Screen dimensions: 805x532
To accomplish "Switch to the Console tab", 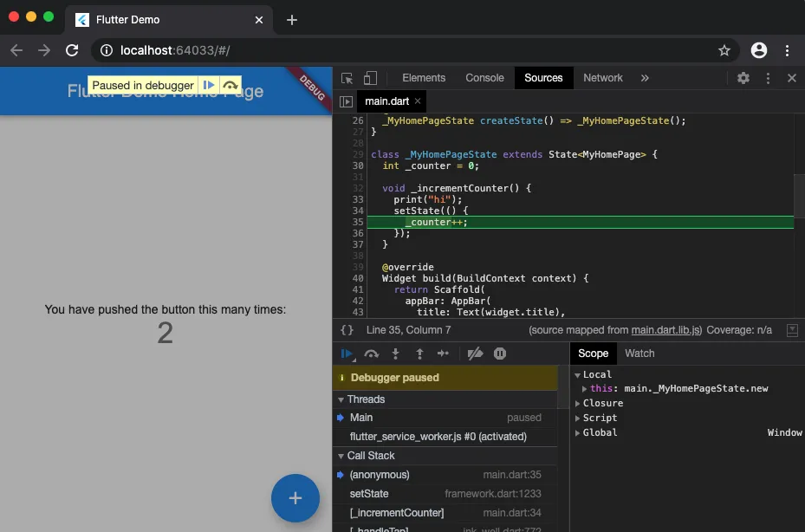I will (x=484, y=78).
